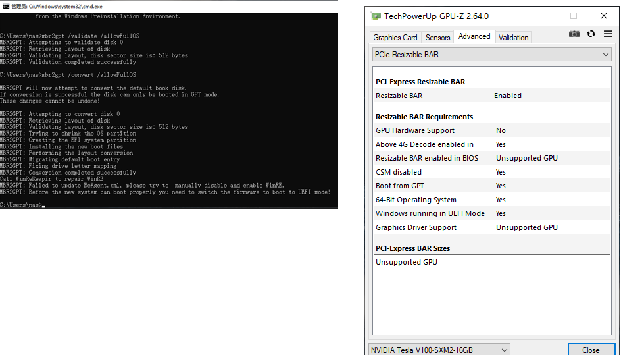Minimize the GPU-Z window
This screenshot has width=644, height=355.
coord(543,16)
